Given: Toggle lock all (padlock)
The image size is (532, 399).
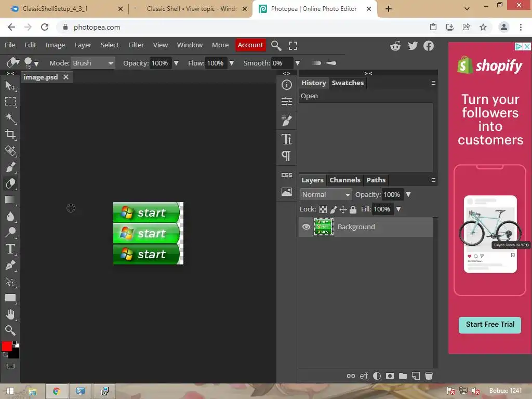Looking at the screenshot, I should (353, 209).
